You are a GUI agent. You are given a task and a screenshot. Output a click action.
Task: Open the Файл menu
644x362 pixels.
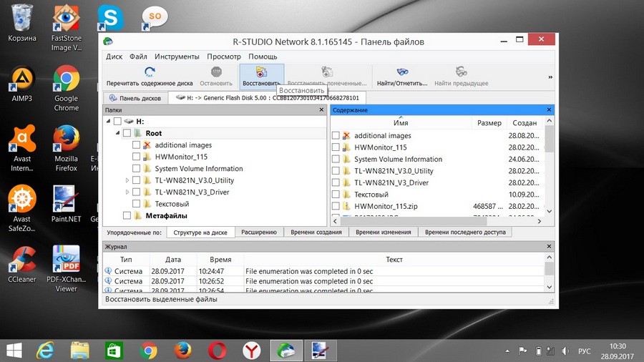tap(138, 57)
